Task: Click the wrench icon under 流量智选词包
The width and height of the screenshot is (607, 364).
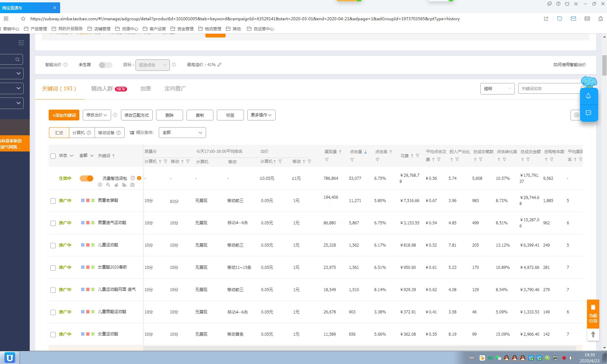Action: 108,185
